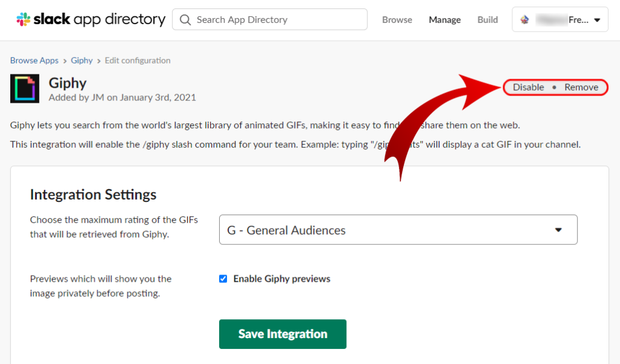Click the workspace avatar icon top-right
The image size is (620, 364).
tap(524, 19)
